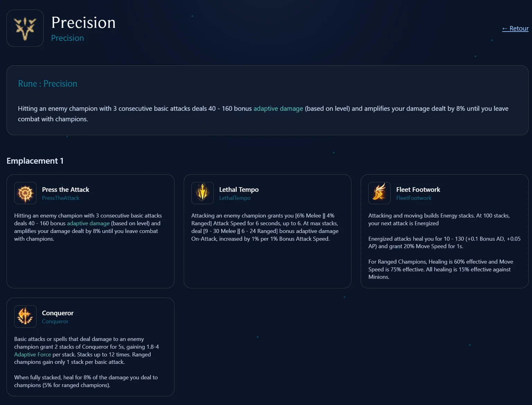Select the Press the Attack title
Image resolution: width=532 pixels, height=405 pixels.
65,189
